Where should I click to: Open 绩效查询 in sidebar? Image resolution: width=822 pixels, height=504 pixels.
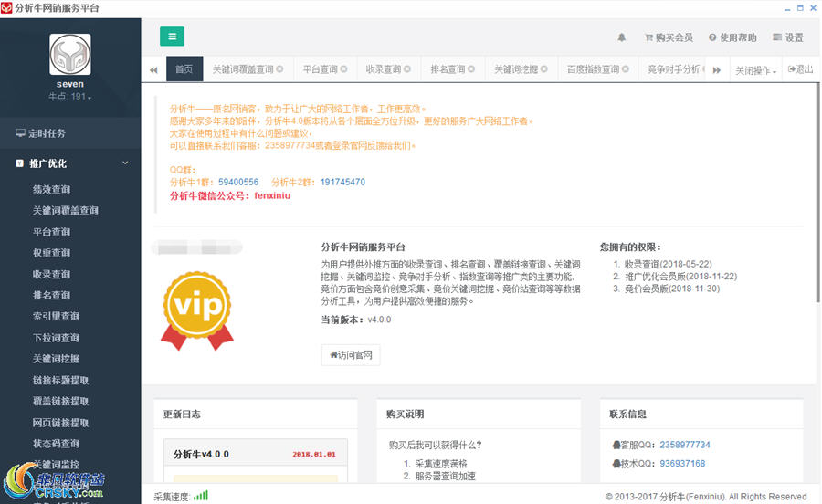(x=51, y=189)
